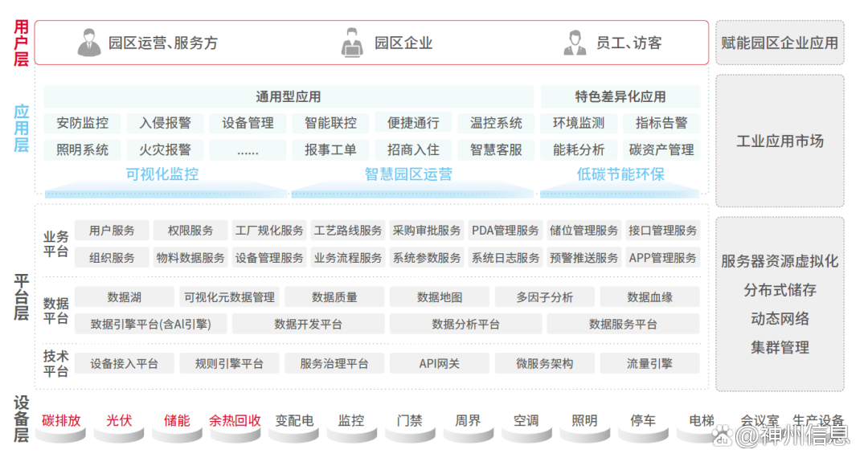Click the 权限服务 service cell
The image size is (868, 466).
point(190,231)
